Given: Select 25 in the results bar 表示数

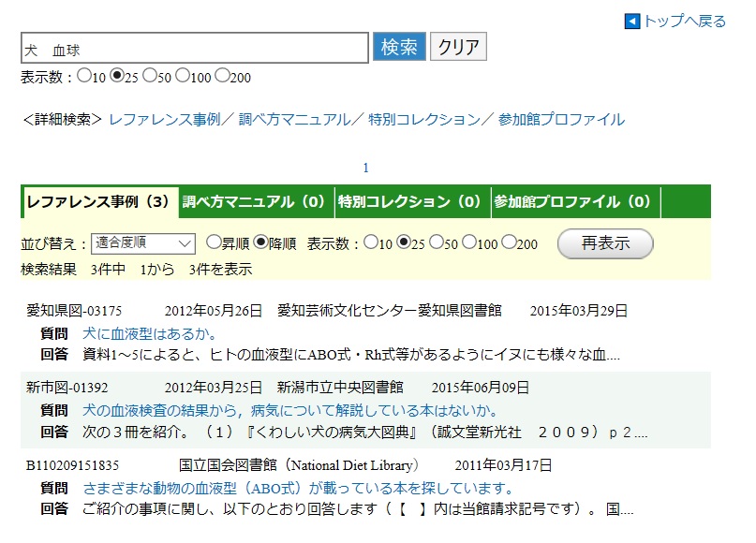Looking at the screenshot, I should 404,242.
